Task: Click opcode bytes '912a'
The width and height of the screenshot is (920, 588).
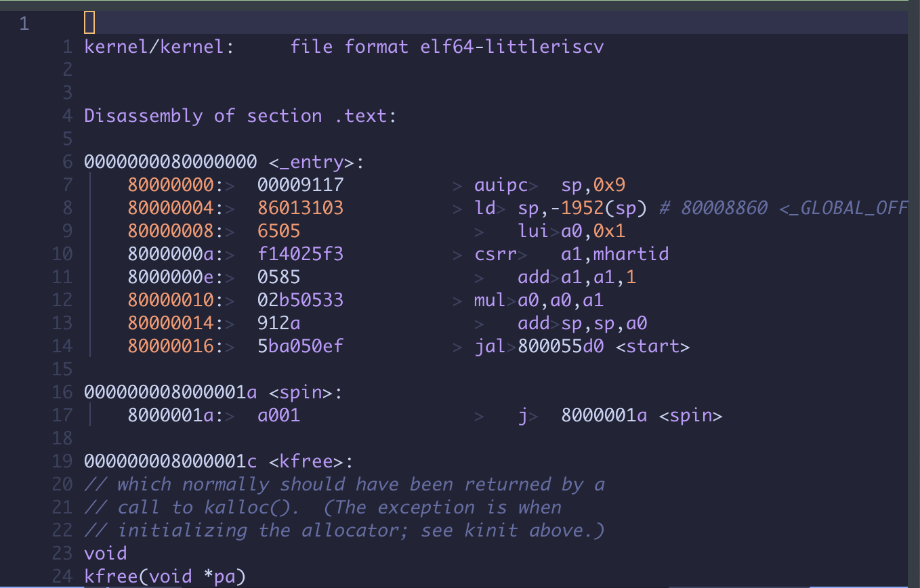Action: [279, 323]
